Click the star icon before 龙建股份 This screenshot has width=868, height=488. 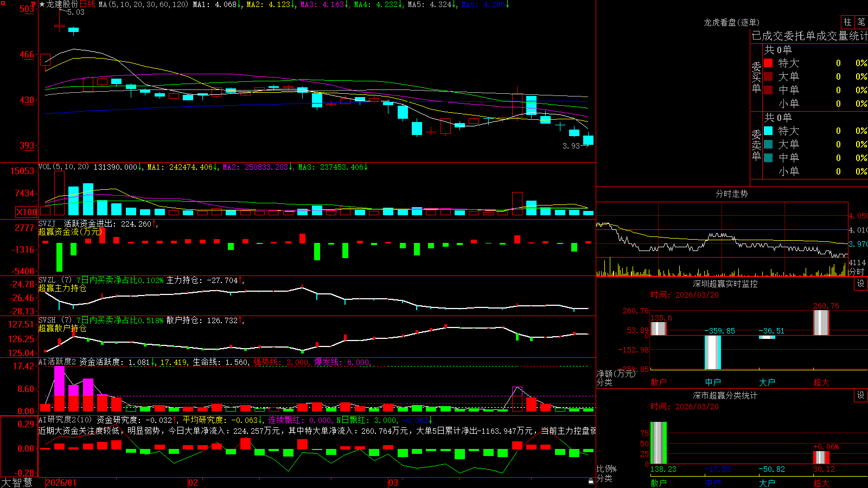coord(42,4)
